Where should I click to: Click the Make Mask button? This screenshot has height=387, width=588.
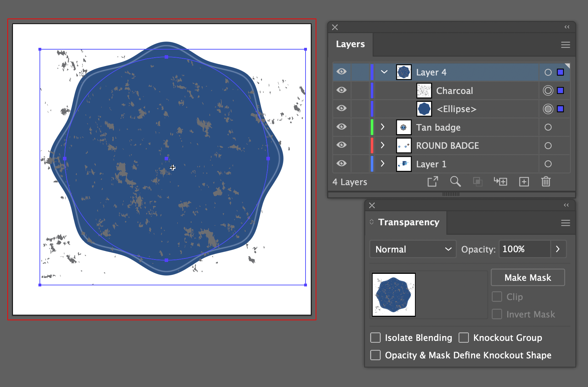tap(528, 277)
